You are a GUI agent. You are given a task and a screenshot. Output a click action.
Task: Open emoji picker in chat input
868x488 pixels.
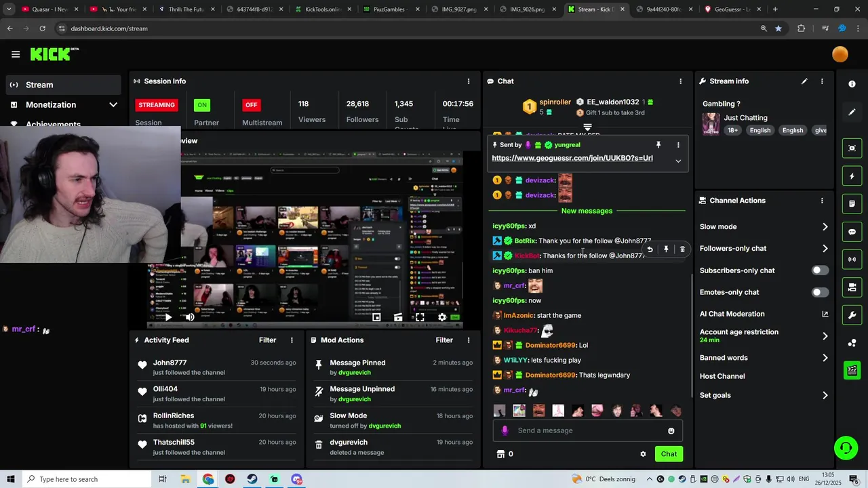[671, 431]
